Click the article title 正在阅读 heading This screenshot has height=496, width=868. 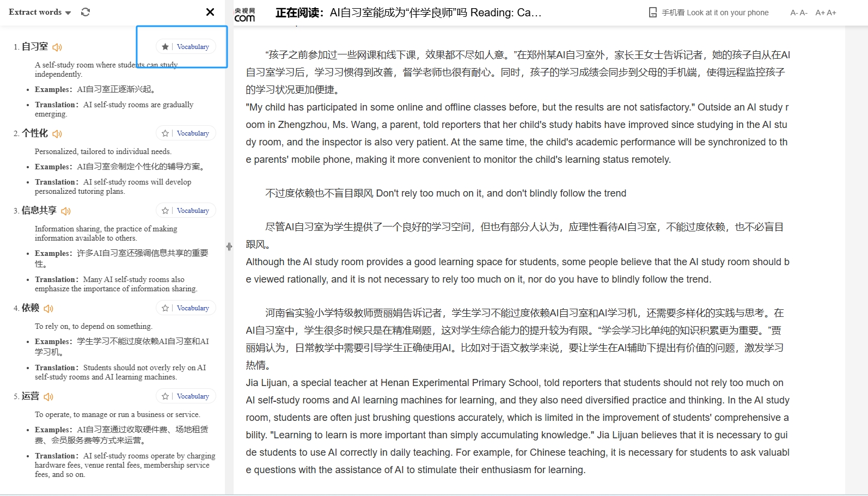coord(408,13)
